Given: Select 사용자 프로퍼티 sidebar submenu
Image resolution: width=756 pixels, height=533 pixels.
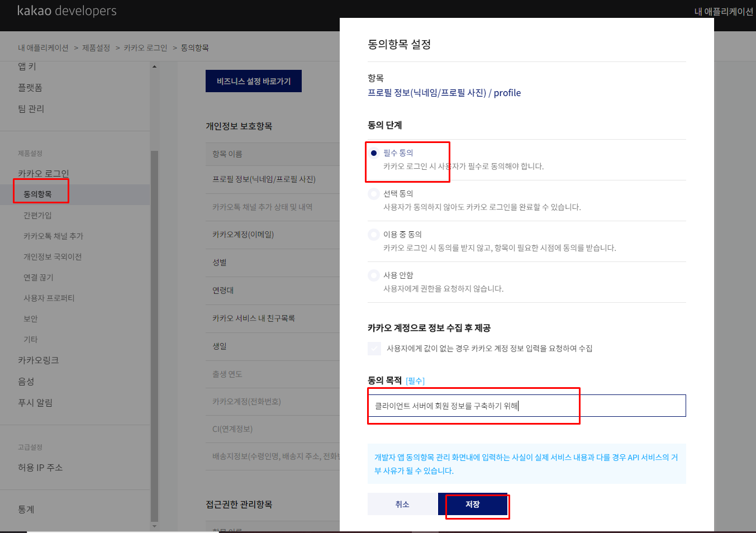Looking at the screenshot, I should 49,298.
